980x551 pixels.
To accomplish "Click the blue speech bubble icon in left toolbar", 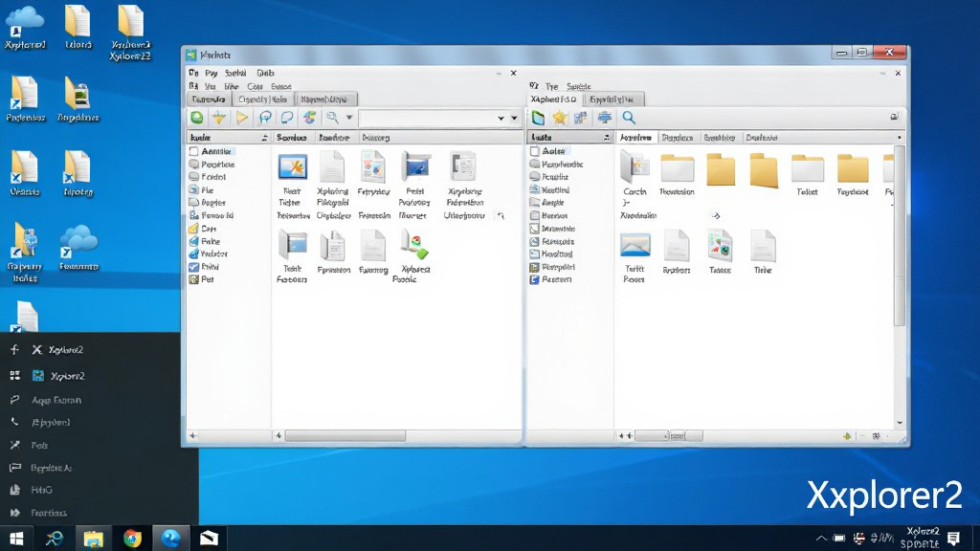I will [265, 118].
